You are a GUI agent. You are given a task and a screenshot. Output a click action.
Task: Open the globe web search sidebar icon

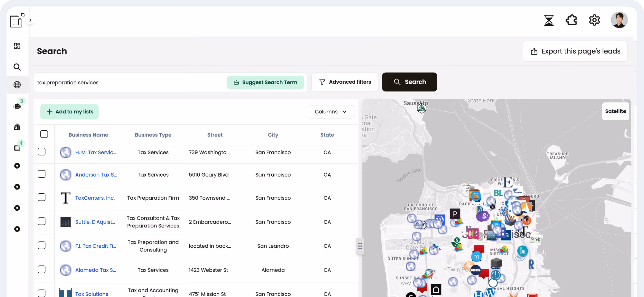tap(17, 85)
